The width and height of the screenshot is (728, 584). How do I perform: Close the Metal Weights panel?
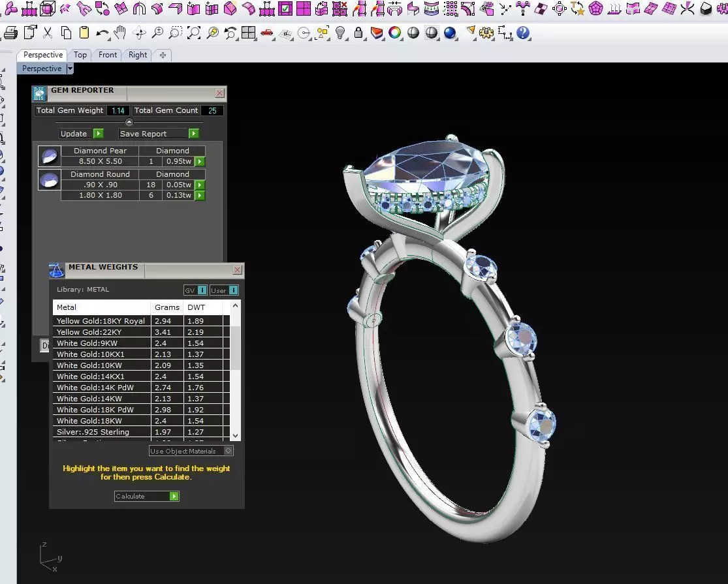(x=237, y=269)
